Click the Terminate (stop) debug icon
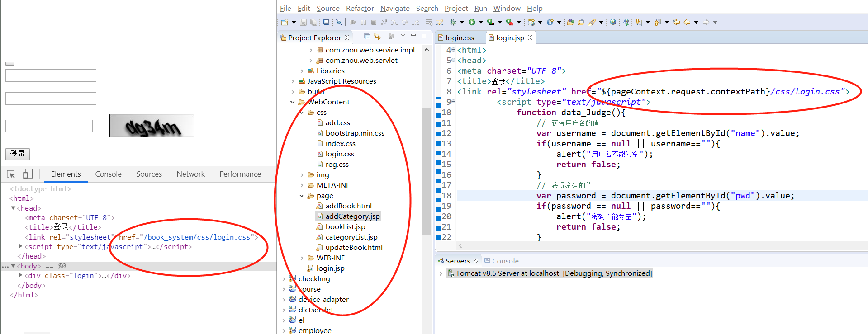This screenshot has width=868, height=334. tap(374, 22)
